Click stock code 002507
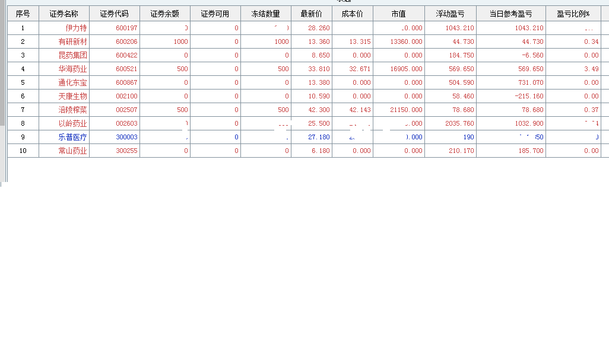This screenshot has height=364, width=609. pyautogui.click(x=126, y=110)
